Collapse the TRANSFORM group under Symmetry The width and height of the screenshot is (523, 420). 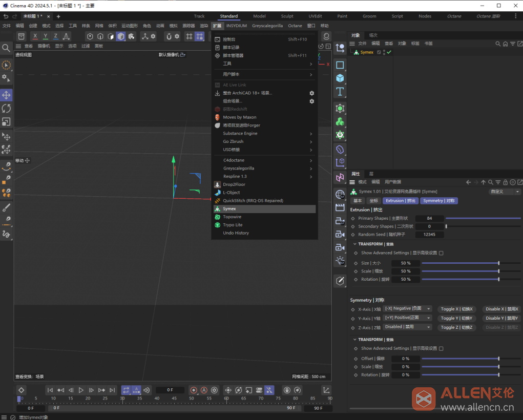click(x=355, y=340)
